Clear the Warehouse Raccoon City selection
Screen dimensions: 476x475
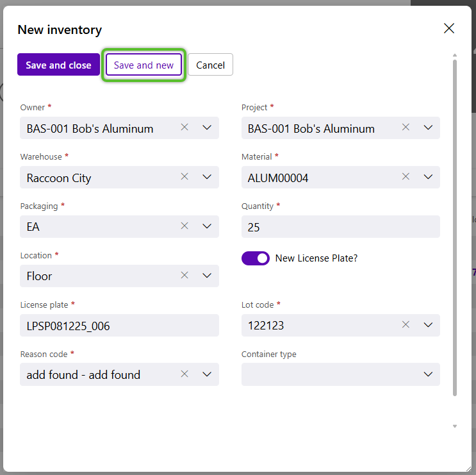pyautogui.click(x=185, y=177)
